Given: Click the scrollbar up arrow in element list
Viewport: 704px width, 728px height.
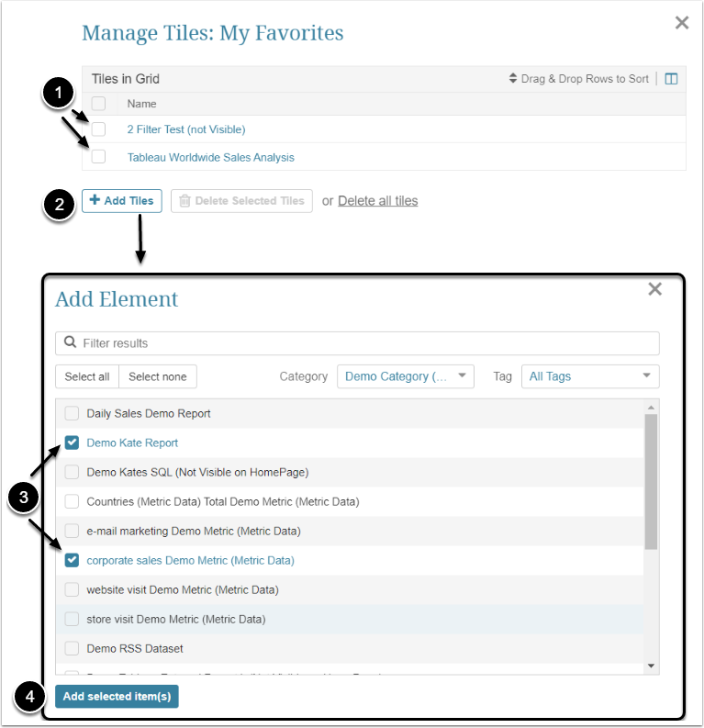Looking at the screenshot, I should click(x=651, y=407).
